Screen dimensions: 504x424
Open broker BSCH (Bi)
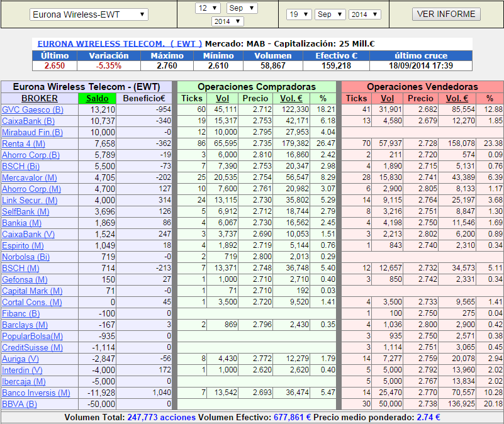[21, 166]
